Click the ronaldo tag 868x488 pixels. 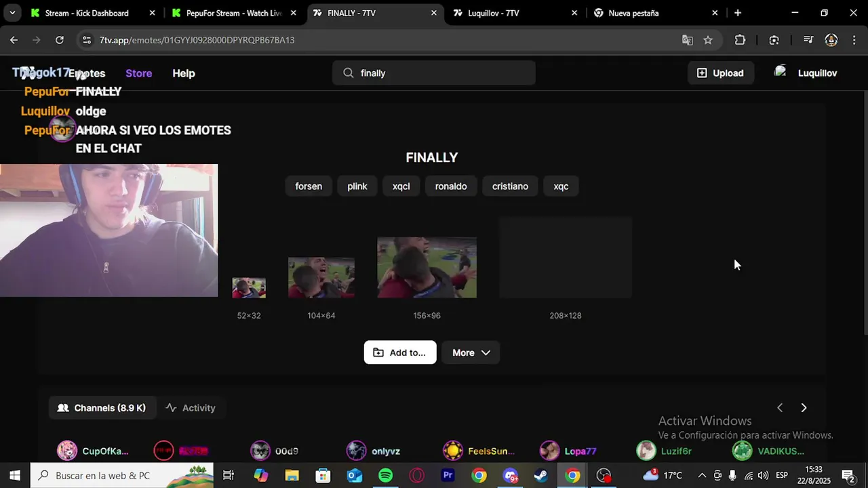[x=451, y=186]
